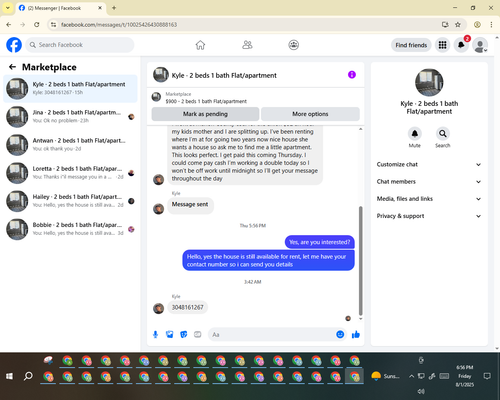Open Loretta's conversation in the list
The width and height of the screenshot is (500, 400).
click(70, 173)
